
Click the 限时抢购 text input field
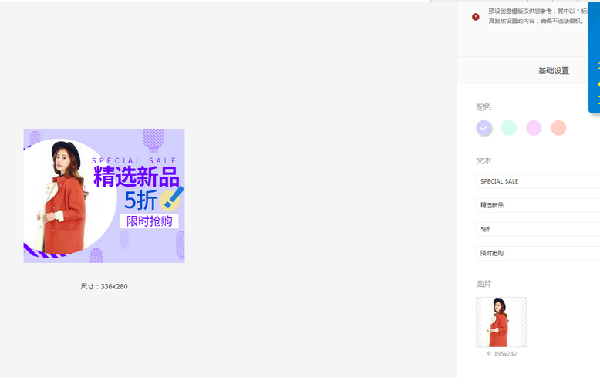[538, 253]
